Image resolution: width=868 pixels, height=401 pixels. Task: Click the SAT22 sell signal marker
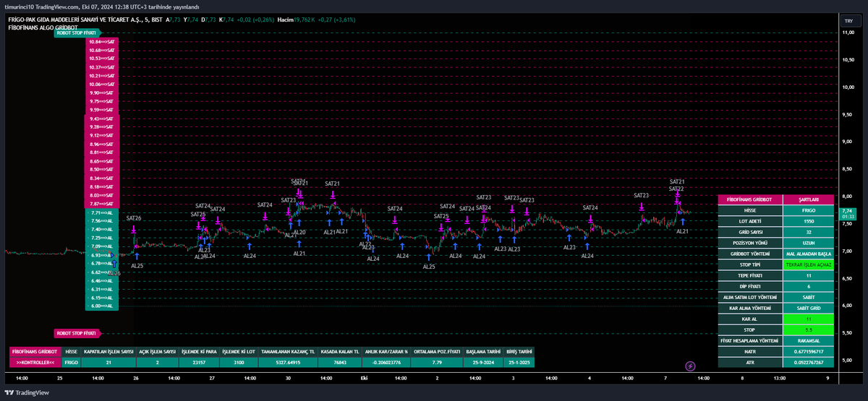tap(677, 189)
